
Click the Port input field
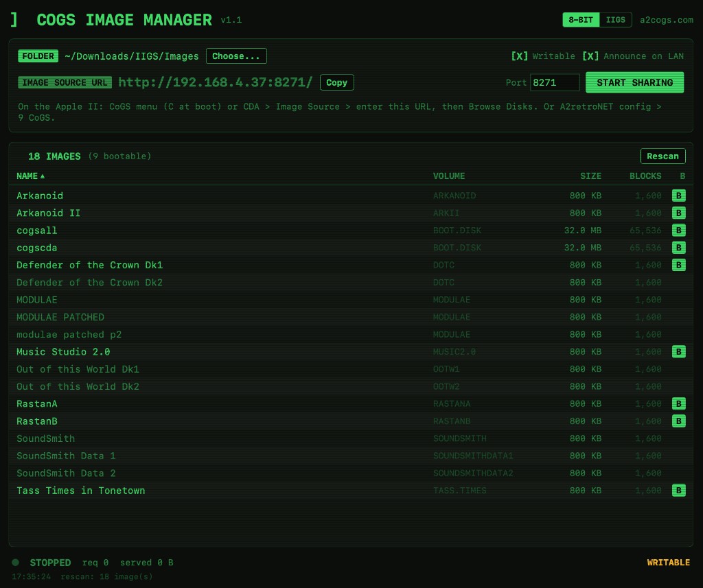[x=555, y=82]
